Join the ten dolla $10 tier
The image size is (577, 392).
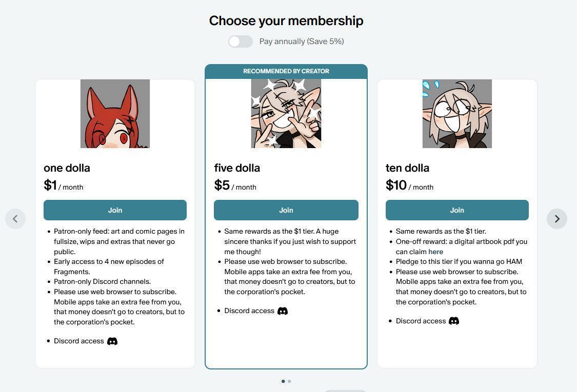pyautogui.click(x=457, y=210)
